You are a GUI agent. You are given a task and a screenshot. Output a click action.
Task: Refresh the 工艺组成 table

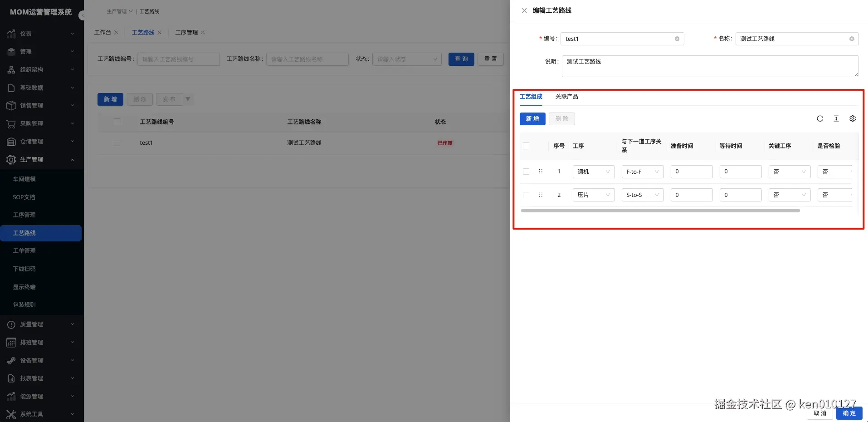tap(820, 118)
